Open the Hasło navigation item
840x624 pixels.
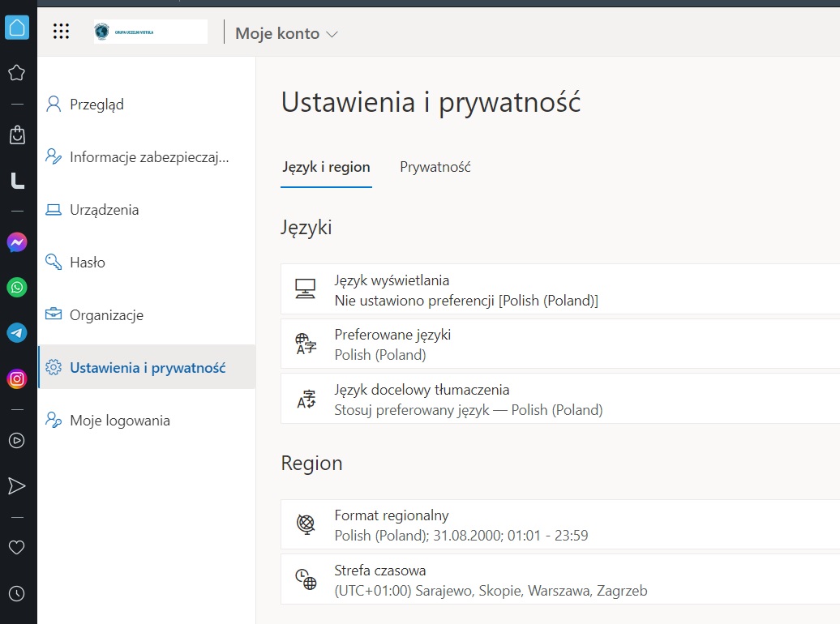tap(87, 263)
